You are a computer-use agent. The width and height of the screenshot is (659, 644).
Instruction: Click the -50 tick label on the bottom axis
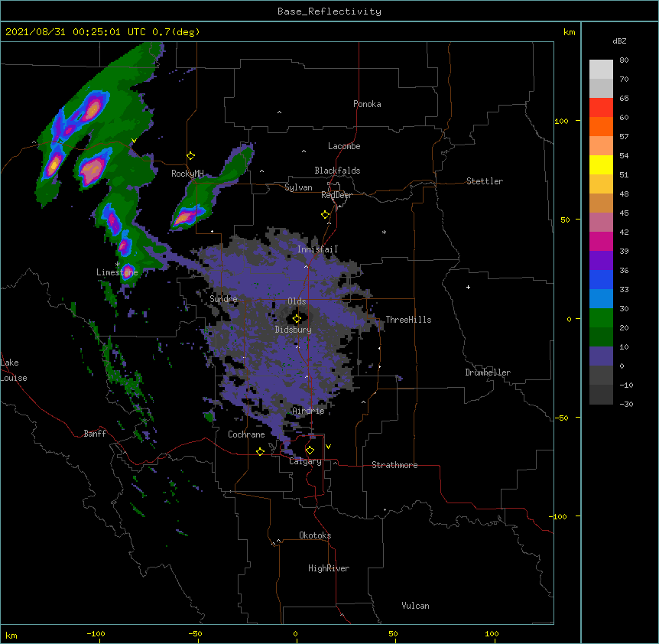point(195,633)
